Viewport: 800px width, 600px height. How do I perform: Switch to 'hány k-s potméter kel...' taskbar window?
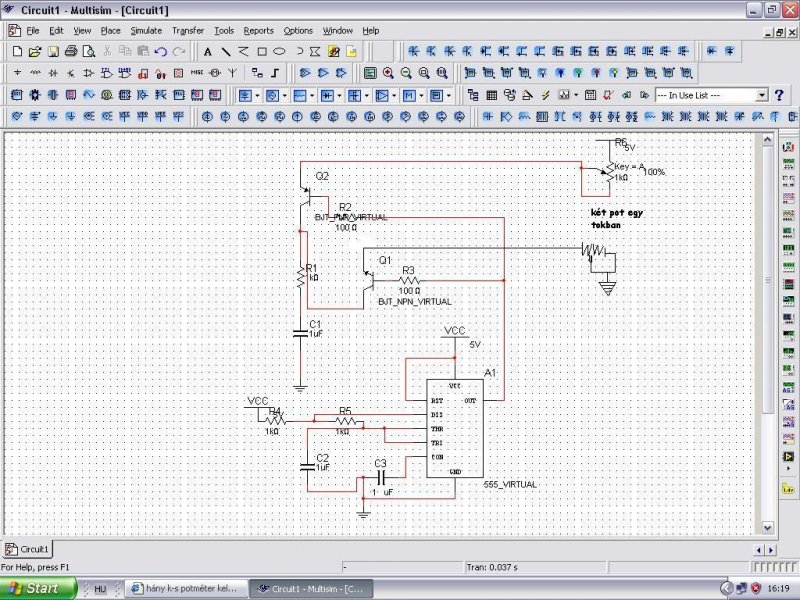point(186,588)
